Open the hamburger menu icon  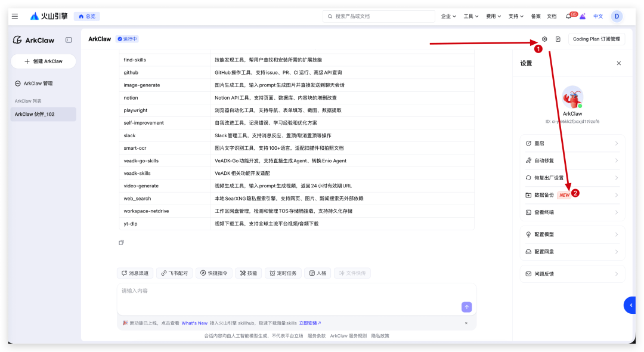click(15, 16)
